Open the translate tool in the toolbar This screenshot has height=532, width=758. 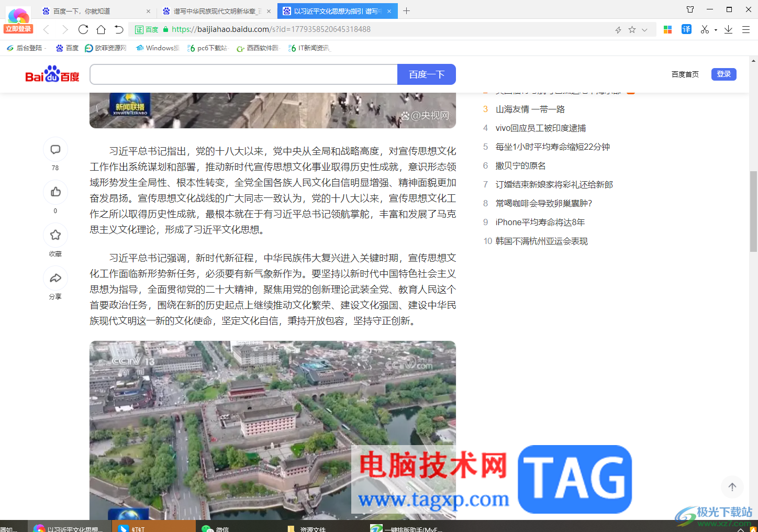[x=686, y=29]
